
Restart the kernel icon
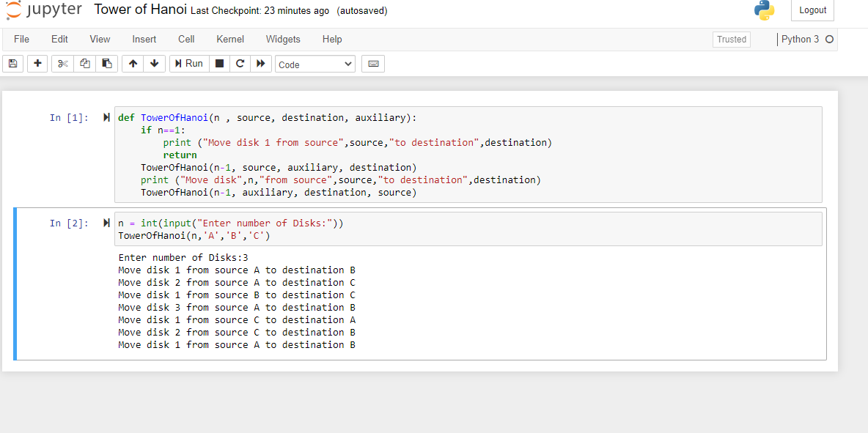coord(240,64)
